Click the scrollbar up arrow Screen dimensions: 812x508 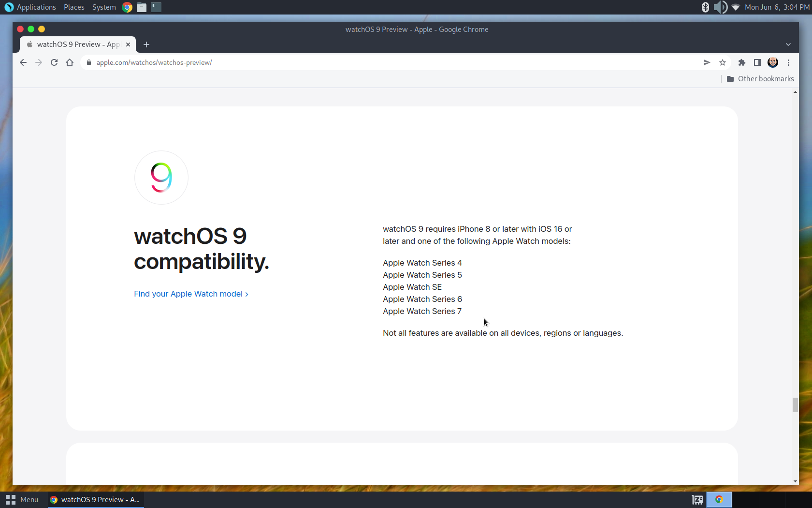point(795,92)
